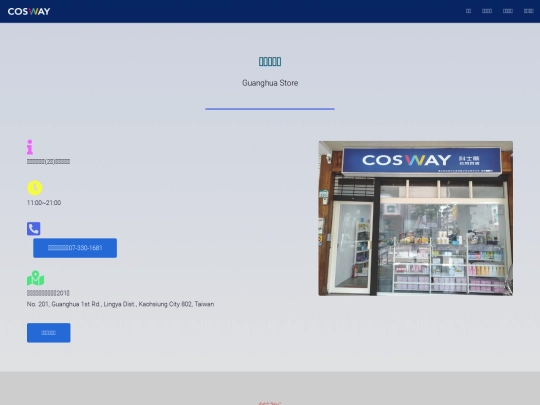Click the Chinese store name heading
Image resolution: width=540 pixels, height=405 pixels.
coord(270,62)
